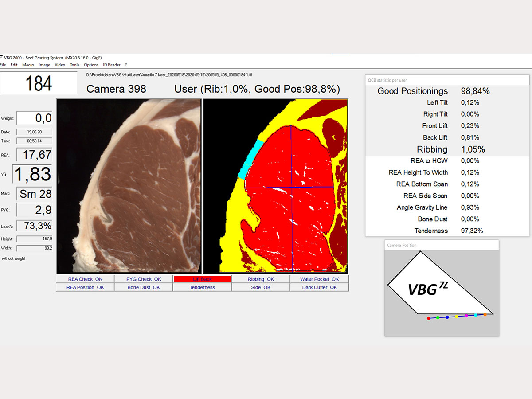Open the ID Reader menu
This screenshot has width=532, height=399.
112,65
